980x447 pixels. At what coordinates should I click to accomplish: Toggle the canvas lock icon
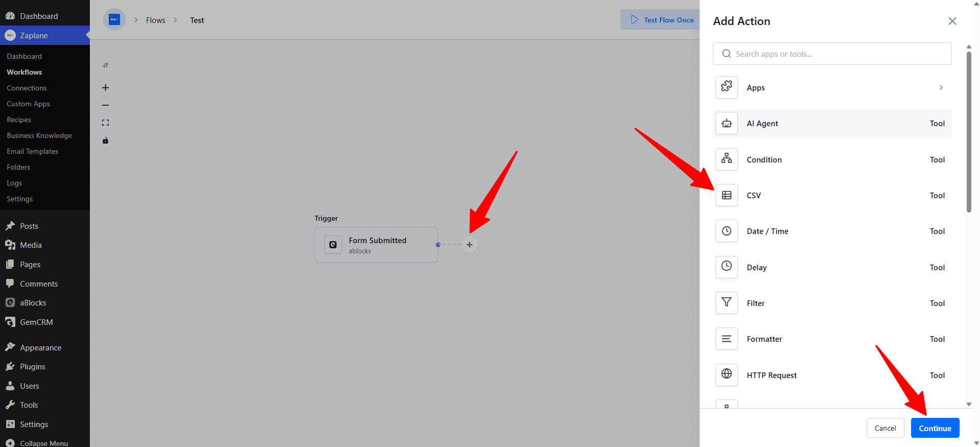click(x=105, y=140)
